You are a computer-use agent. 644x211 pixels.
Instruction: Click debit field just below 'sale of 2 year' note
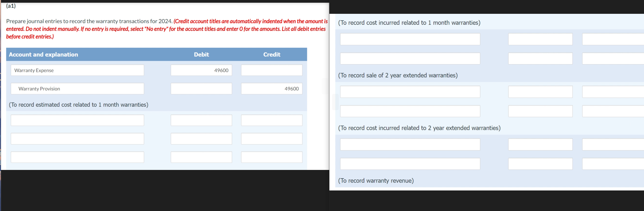[540, 92]
